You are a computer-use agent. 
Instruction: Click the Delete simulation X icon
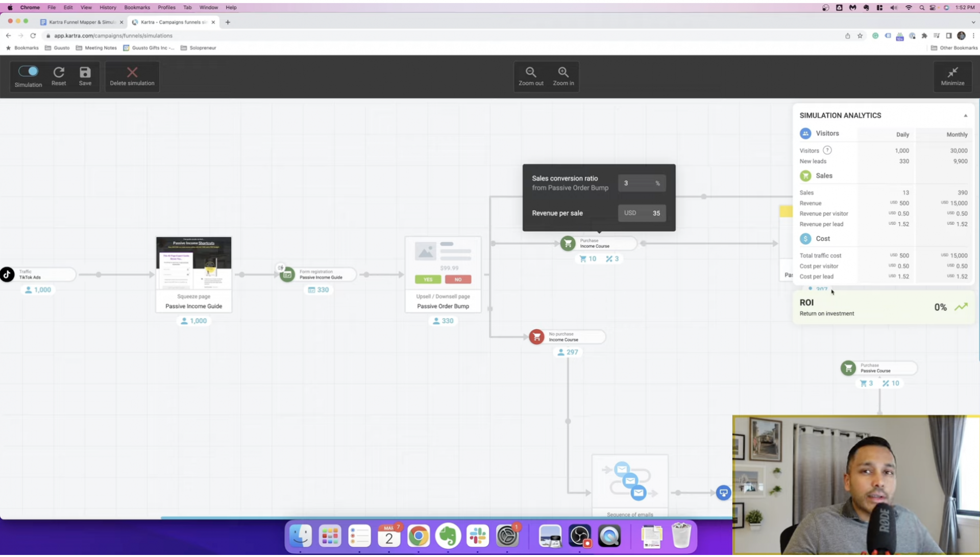(x=132, y=72)
